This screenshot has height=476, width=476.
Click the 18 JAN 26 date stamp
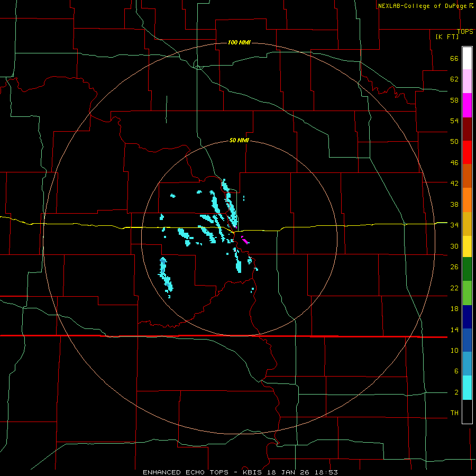click(x=288, y=472)
